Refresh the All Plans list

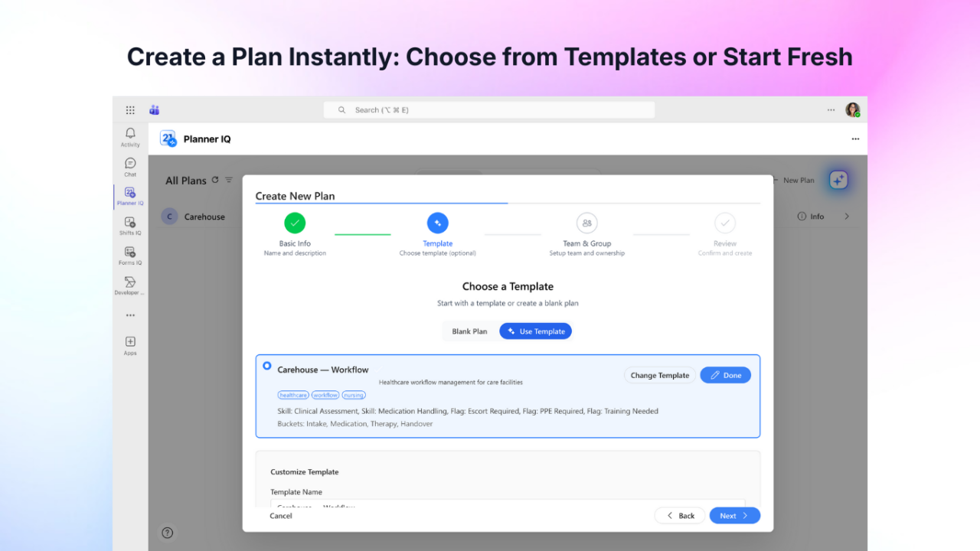coord(215,180)
